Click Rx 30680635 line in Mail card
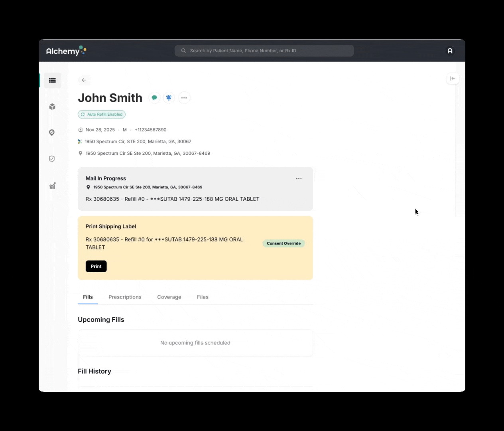 coord(172,199)
